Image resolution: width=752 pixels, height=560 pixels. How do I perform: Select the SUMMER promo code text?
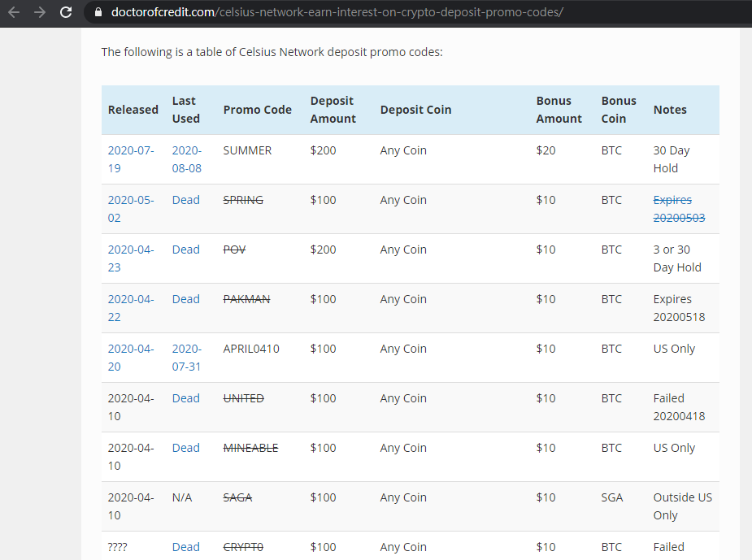click(x=247, y=150)
